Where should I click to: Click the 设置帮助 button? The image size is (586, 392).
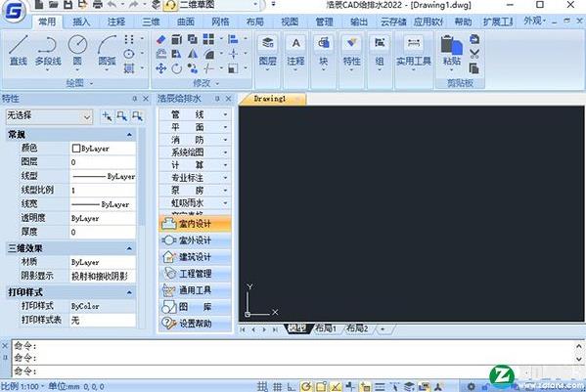pos(195,324)
